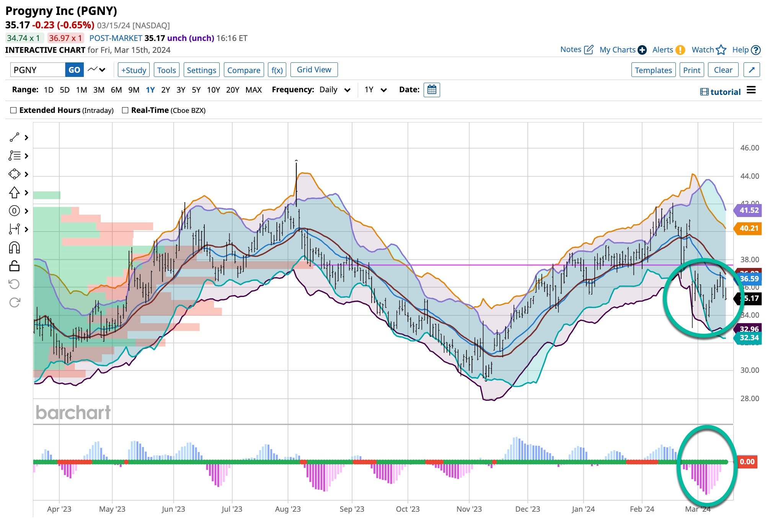Viewport: 783px width, 532px height.
Task: Click the Watch star icon
Action: coord(721,50)
